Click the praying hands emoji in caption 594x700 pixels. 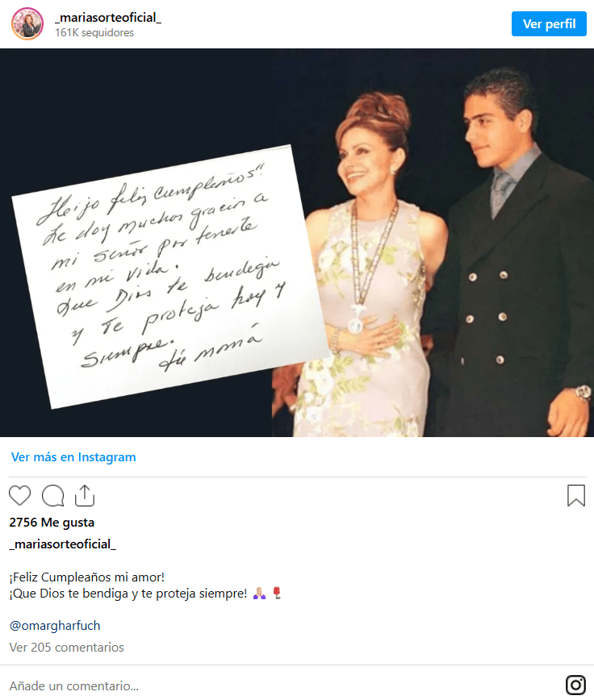click(260, 594)
